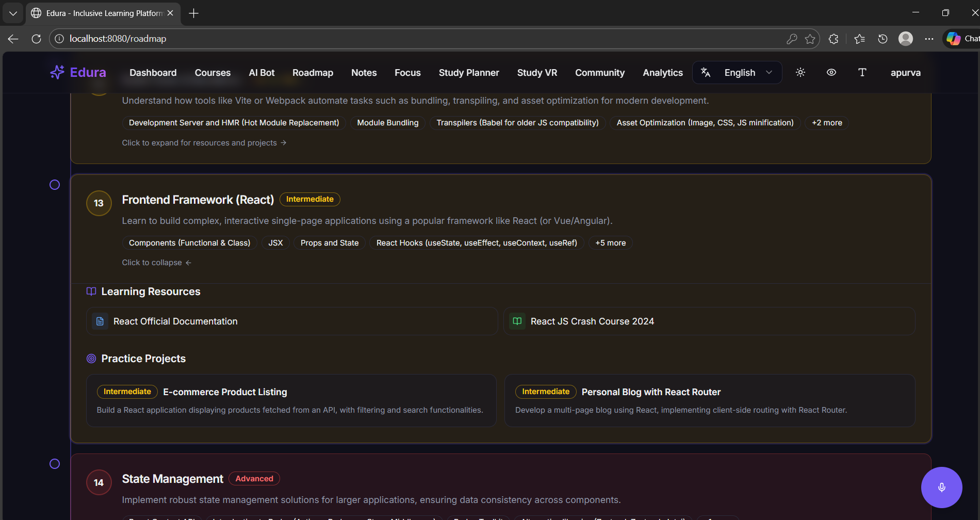Click the Components (Functional & Class) topic chip
This screenshot has height=520, width=980.
coord(190,243)
